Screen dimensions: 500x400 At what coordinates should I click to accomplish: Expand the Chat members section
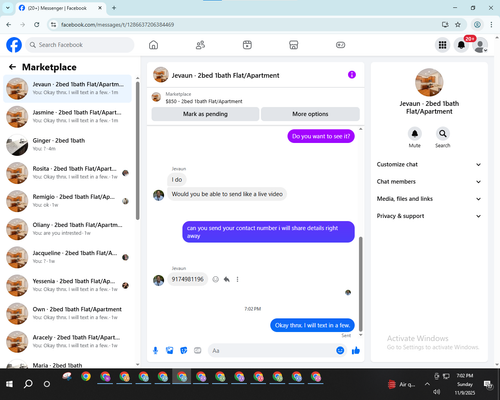tap(429, 182)
